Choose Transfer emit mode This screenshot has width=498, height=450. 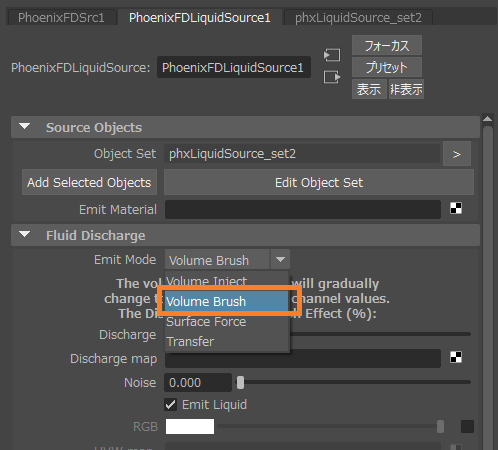coord(226,342)
